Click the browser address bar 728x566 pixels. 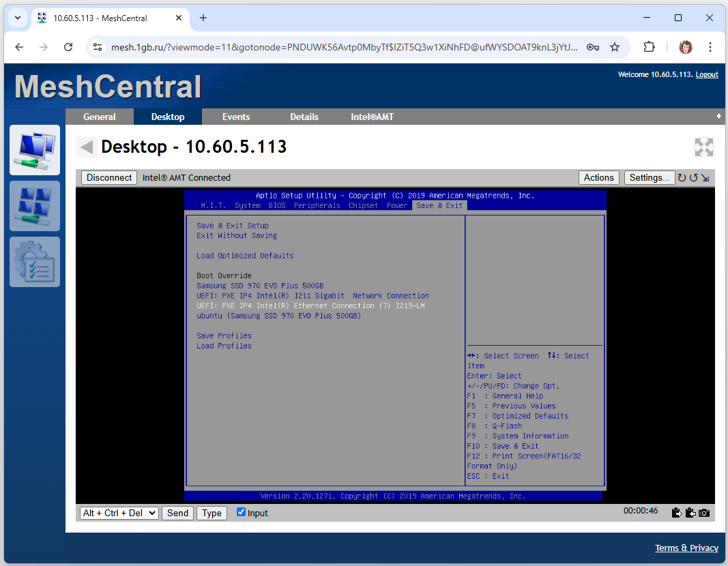341,47
